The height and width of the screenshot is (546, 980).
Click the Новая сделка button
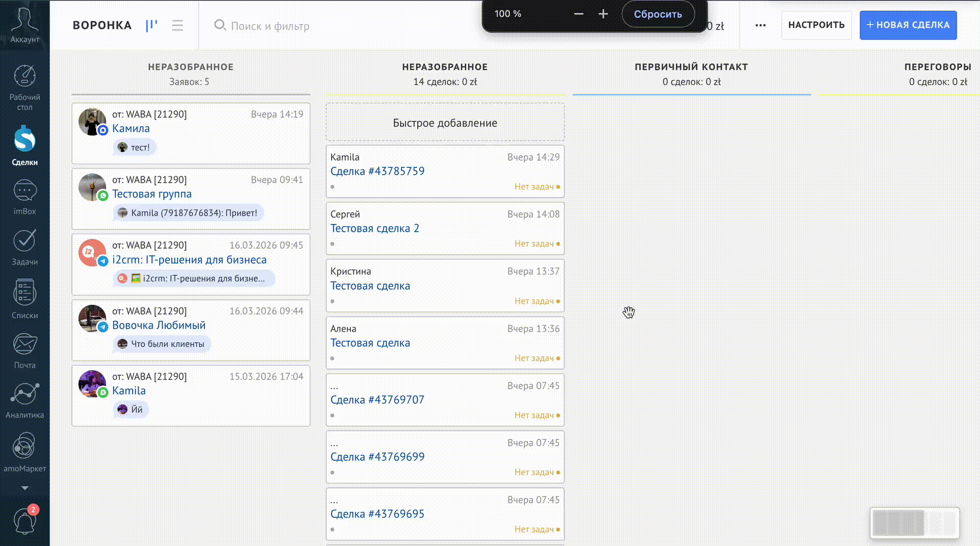[x=908, y=25]
